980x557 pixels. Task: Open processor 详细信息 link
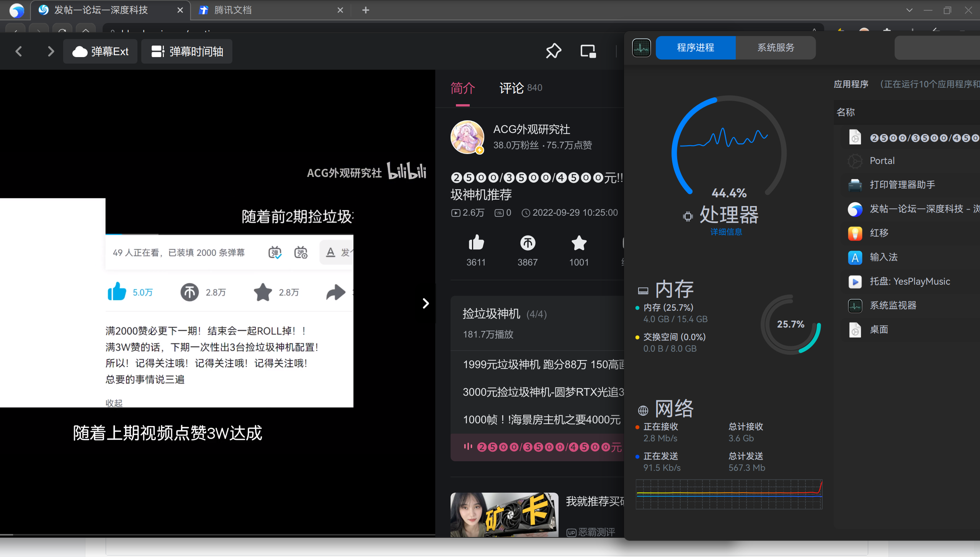726,231
